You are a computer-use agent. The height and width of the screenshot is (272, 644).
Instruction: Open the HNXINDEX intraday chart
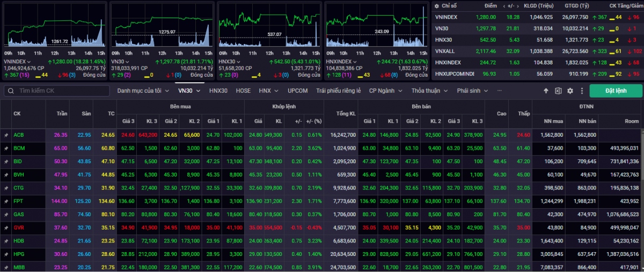coord(377,25)
